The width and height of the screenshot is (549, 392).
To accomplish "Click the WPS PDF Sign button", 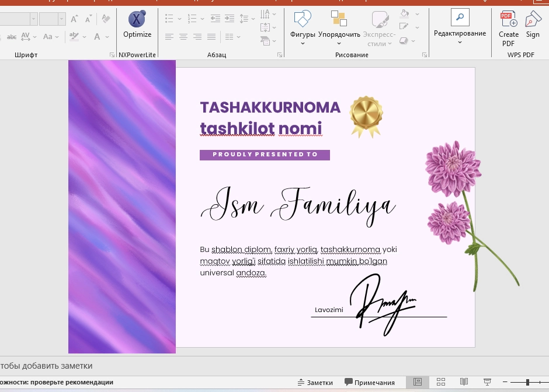I will 533,24.
